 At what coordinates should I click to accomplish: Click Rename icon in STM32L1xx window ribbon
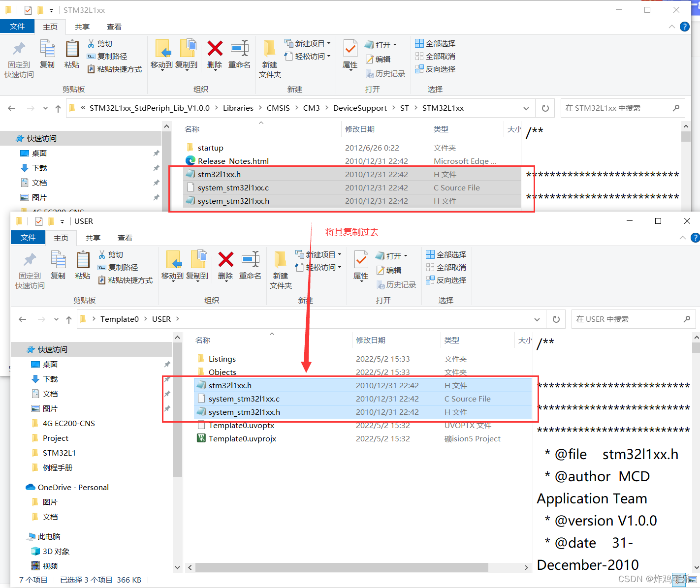[x=240, y=54]
